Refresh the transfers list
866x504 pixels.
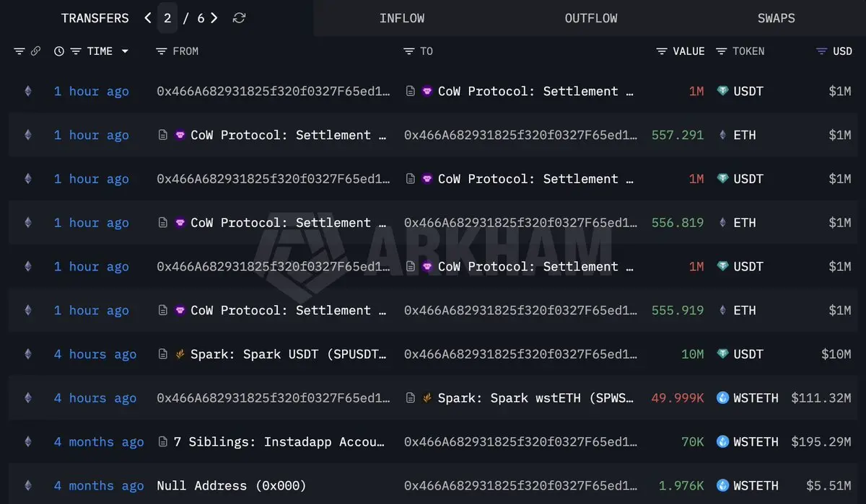coord(239,18)
